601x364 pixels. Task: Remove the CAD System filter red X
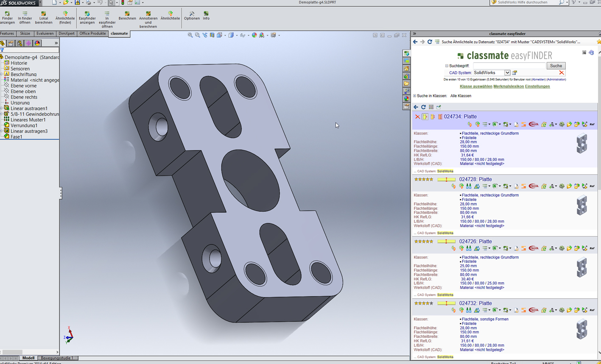tap(561, 73)
